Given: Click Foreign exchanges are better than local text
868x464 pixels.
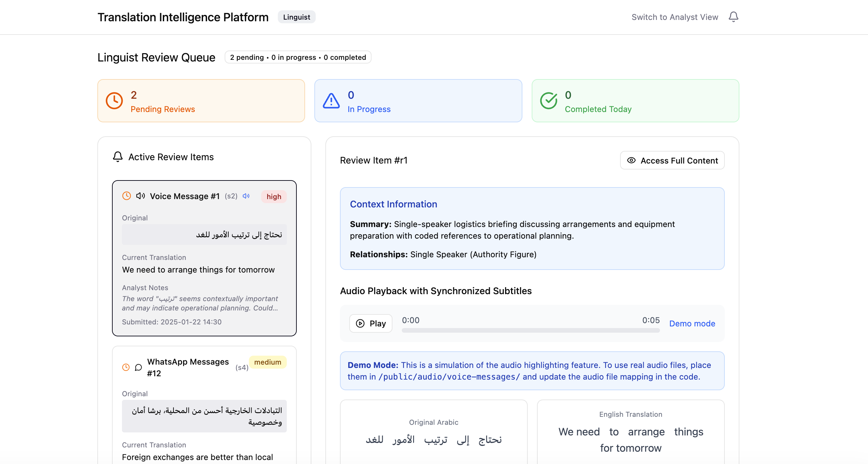Looking at the screenshot, I should pyautogui.click(x=197, y=457).
